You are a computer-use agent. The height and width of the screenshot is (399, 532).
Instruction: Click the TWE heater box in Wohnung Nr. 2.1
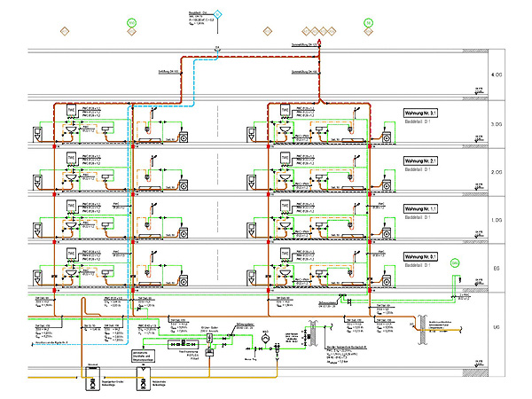point(285,158)
